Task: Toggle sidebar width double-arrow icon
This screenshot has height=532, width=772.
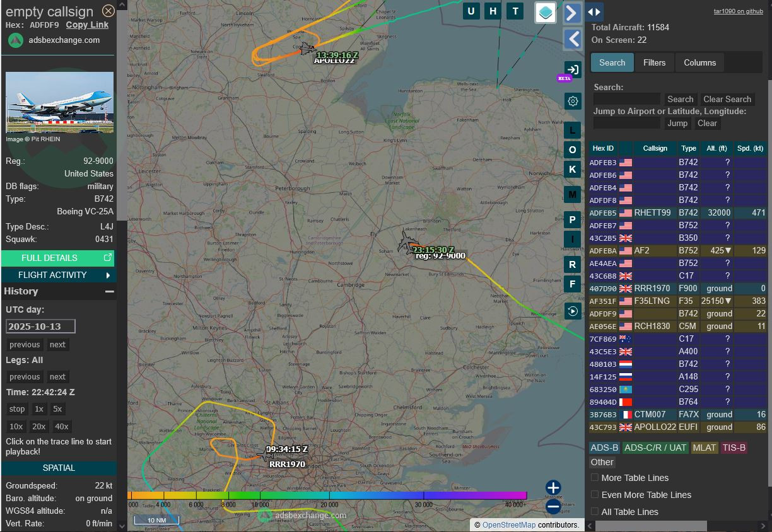Action: pyautogui.click(x=594, y=12)
